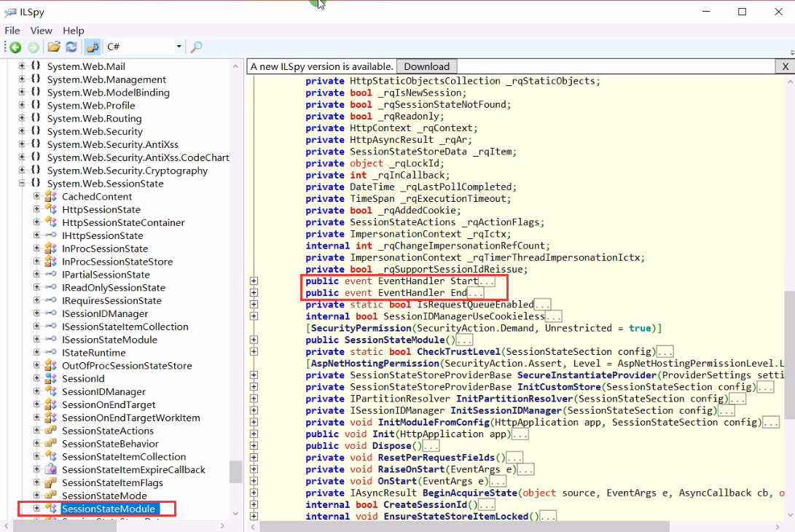This screenshot has height=532, width=795.
Task: Click the SessionIDManager class icon
Action: (x=50, y=391)
